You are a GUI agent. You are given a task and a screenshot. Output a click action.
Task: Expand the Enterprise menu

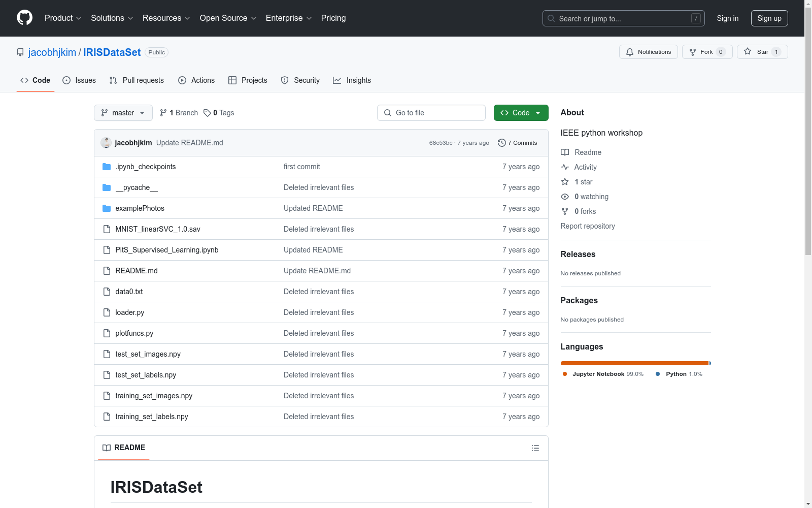[289, 18]
